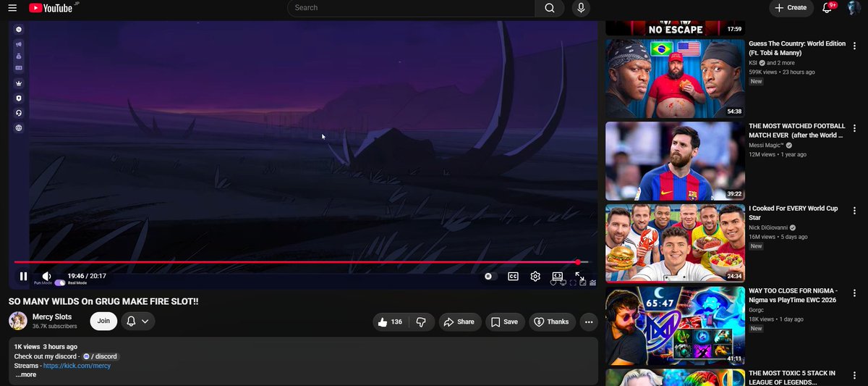This screenshot has width=868, height=386.
Task: Open the account avatar menu
Action: 854,8
